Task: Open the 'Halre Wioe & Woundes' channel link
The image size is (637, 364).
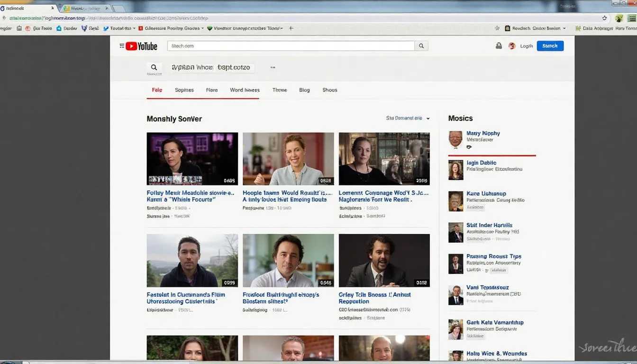Action: tap(497, 354)
